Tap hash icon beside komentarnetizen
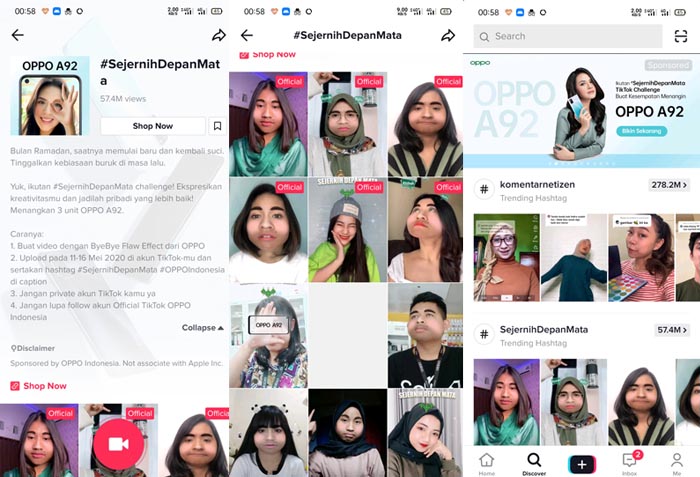 (x=484, y=189)
